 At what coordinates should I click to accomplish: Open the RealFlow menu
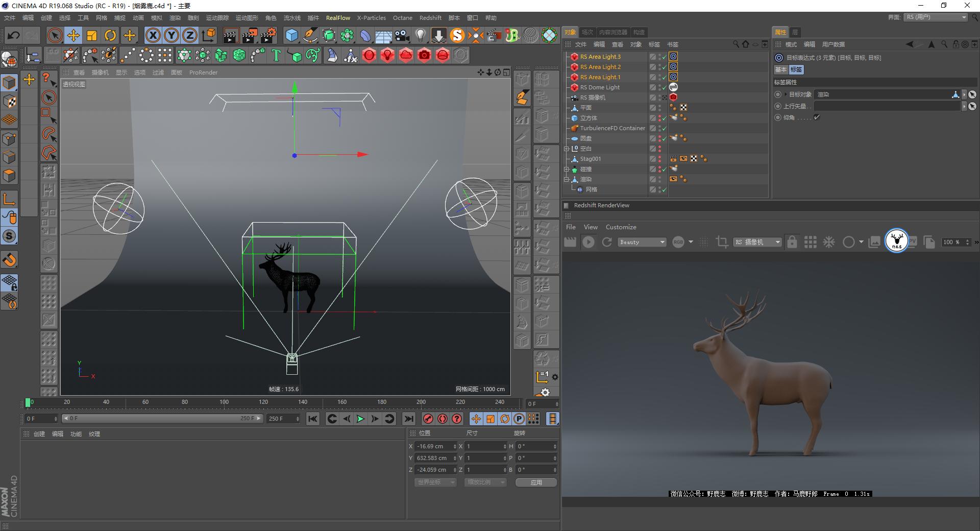point(338,17)
